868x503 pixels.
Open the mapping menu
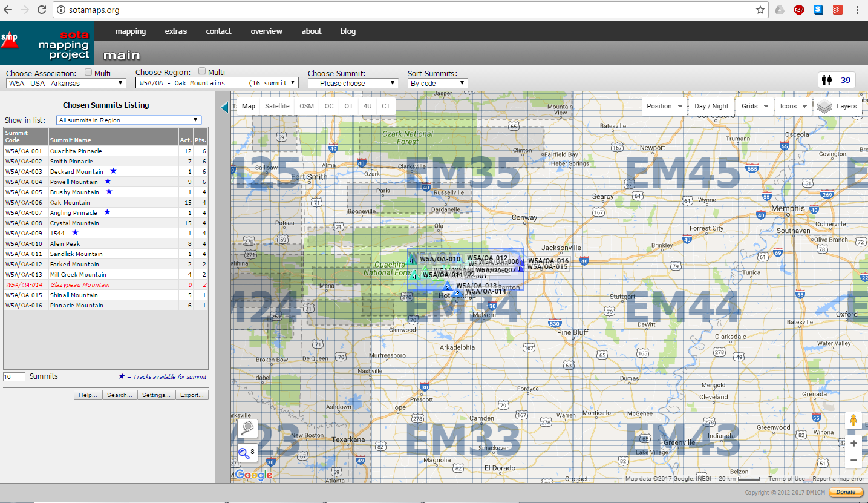pyautogui.click(x=131, y=31)
